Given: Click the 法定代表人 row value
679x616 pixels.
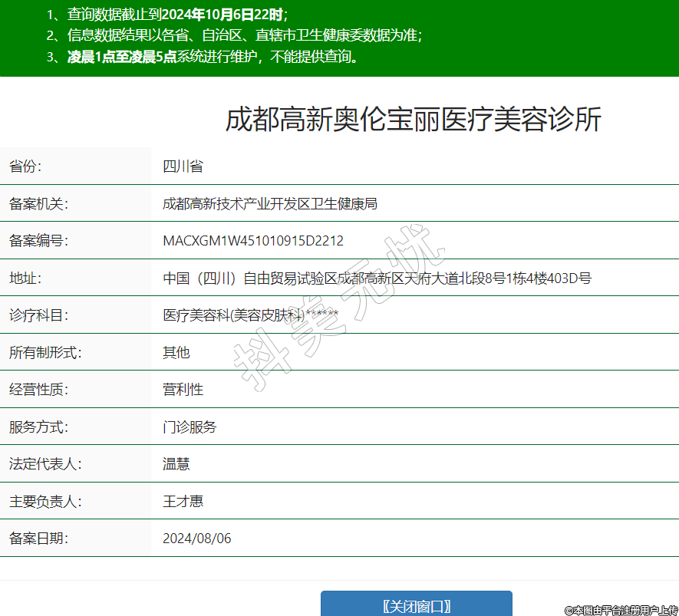Looking at the screenshot, I should [x=176, y=464].
